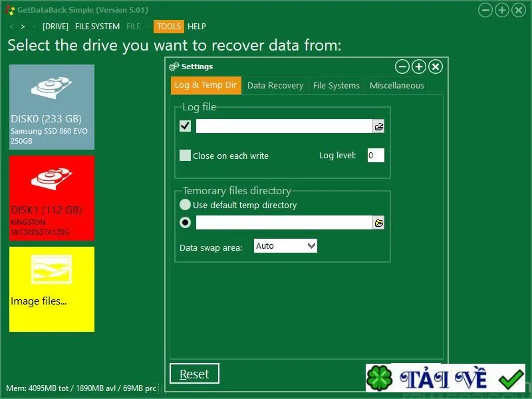Open the Image files tile
The width and height of the screenshot is (532, 399).
tap(52, 289)
